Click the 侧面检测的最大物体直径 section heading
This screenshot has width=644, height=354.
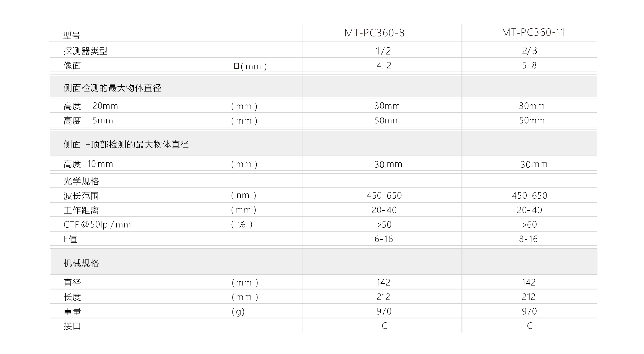112,88
